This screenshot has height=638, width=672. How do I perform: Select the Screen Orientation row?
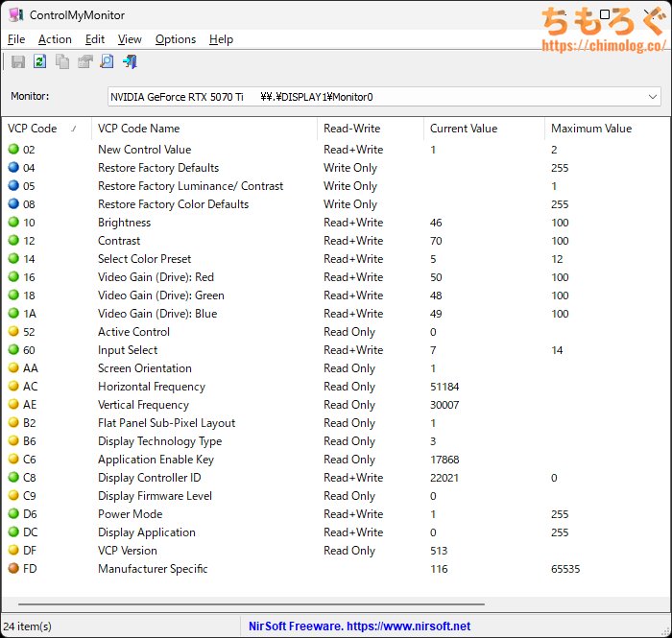pos(336,368)
